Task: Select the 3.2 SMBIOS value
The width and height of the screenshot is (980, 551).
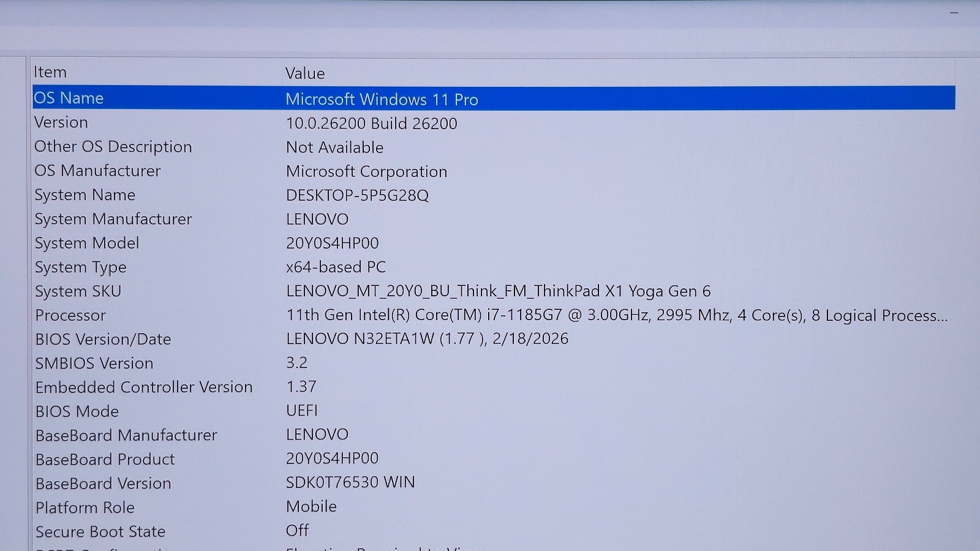Action: [x=297, y=362]
